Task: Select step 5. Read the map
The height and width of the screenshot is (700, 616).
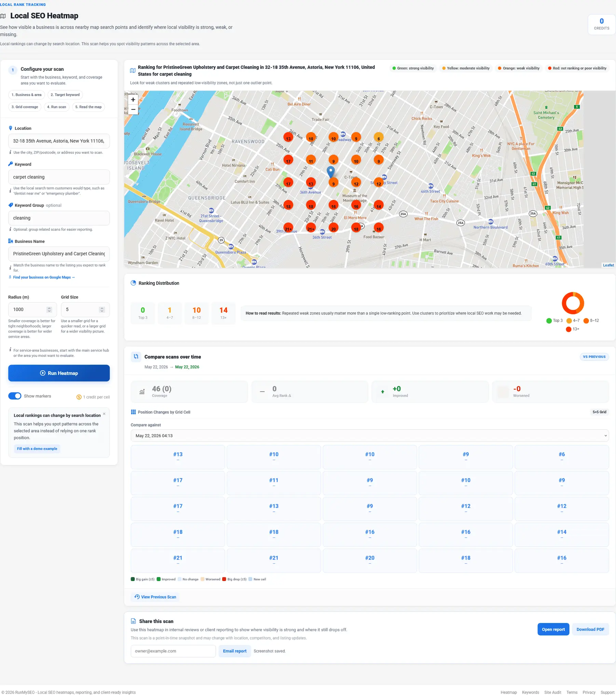Action: click(88, 107)
